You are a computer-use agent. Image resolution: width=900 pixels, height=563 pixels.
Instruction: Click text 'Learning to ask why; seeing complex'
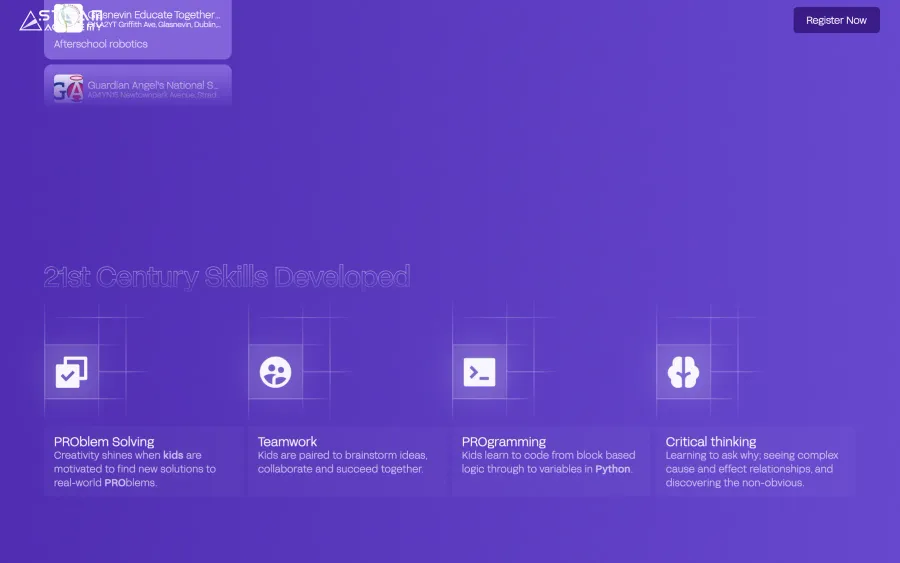pyautogui.click(x=751, y=455)
